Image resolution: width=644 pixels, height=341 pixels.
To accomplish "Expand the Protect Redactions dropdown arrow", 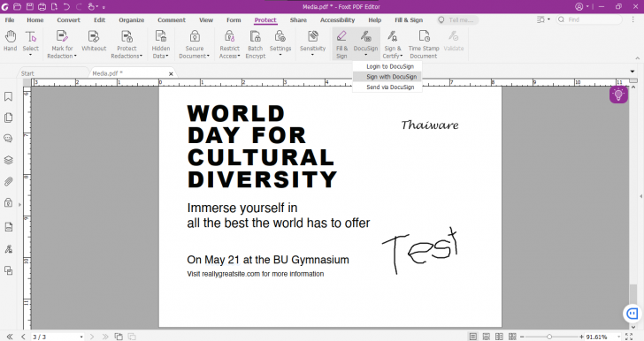I will [x=142, y=56].
